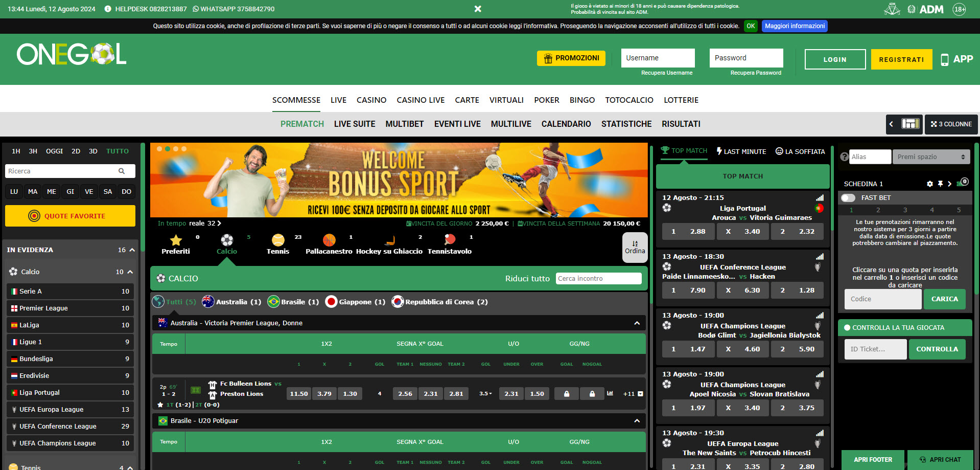Toggle the LU weekday filter
The width and height of the screenshot is (980, 470).
tap(14, 191)
